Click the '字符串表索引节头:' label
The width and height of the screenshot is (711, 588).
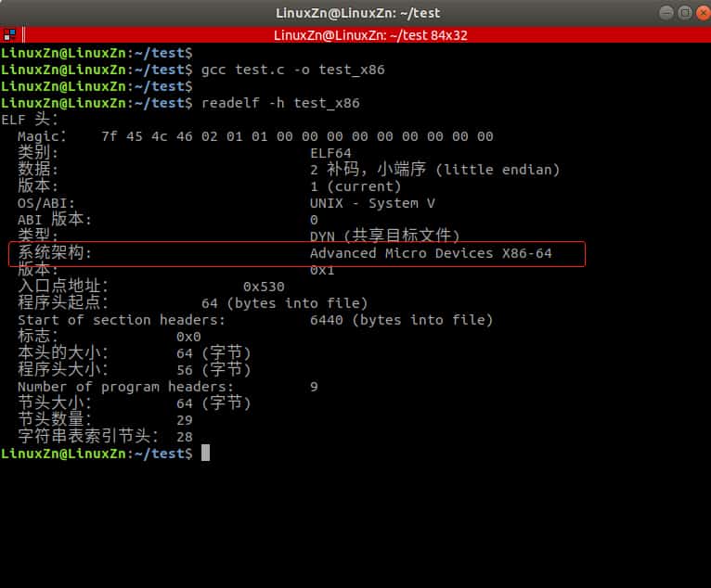[x=88, y=436]
